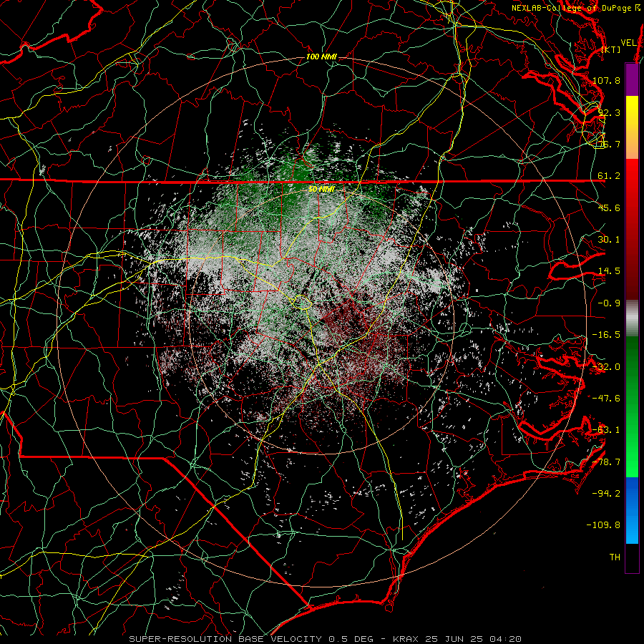Select the -47.6 legend value
Screen dimensions: 644x644
606,399
